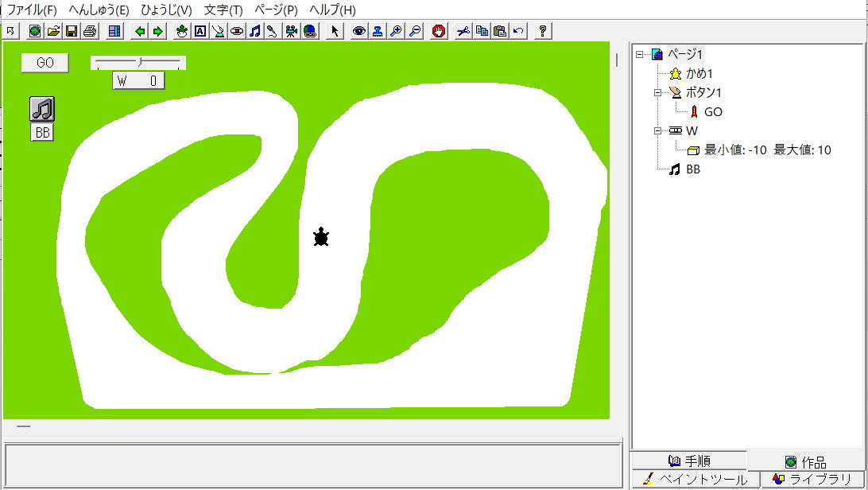Click the first toolbar arrow-box icon
The image size is (868, 490).
point(10,31)
